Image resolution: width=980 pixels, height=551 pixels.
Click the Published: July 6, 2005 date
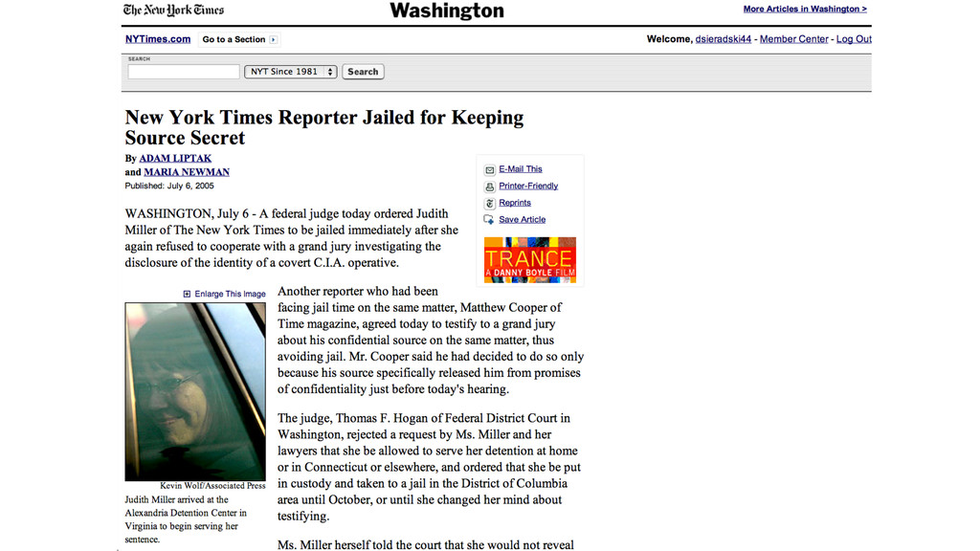tap(169, 187)
